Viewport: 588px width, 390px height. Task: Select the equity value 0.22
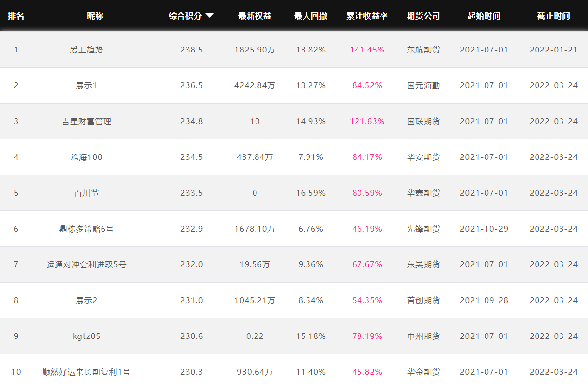pyautogui.click(x=255, y=337)
